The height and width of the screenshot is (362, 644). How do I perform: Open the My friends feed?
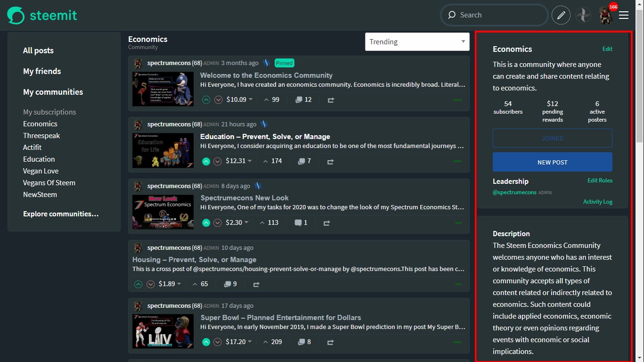pyautogui.click(x=42, y=71)
